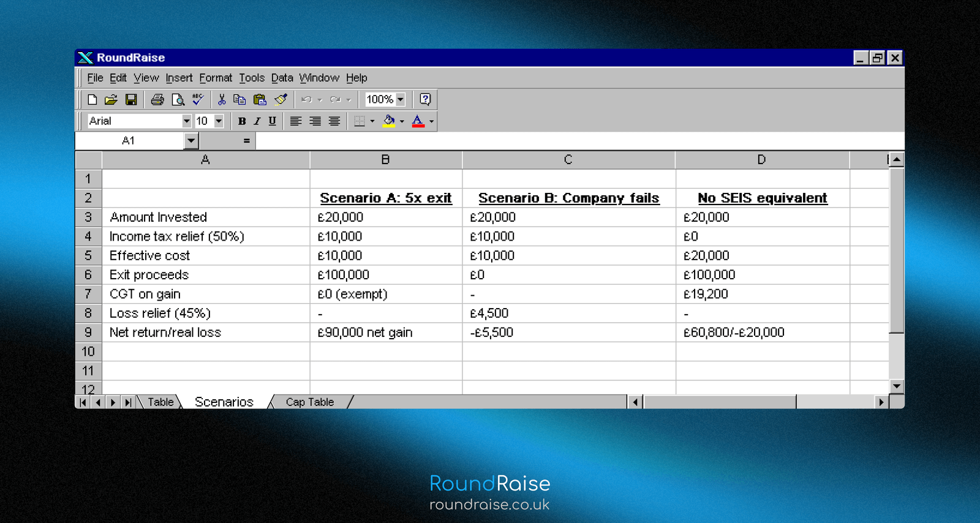
Task: Toggle Italic formatting
Action: (x=257, y=121)
